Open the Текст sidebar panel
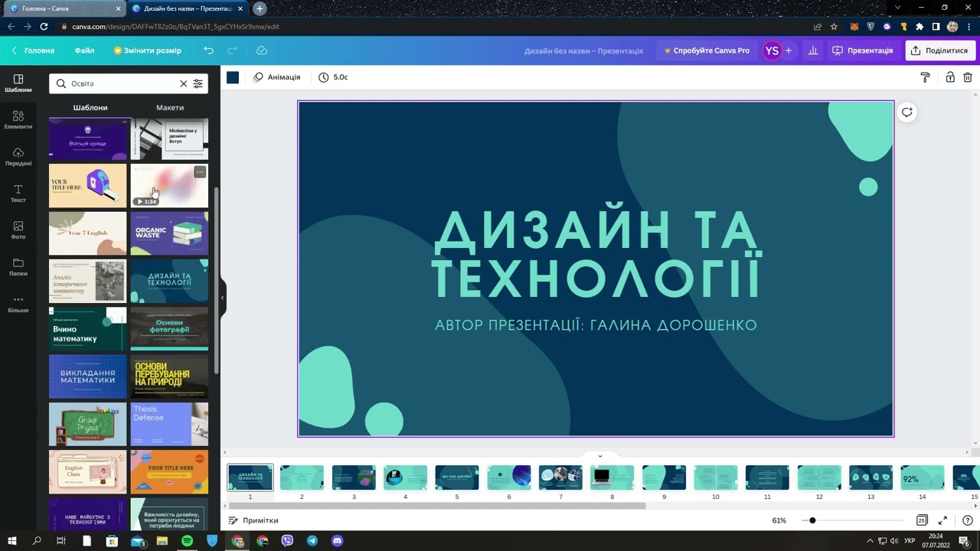This screenshot has width=980, height=551. pyautogui.click(x=18, y=194)
